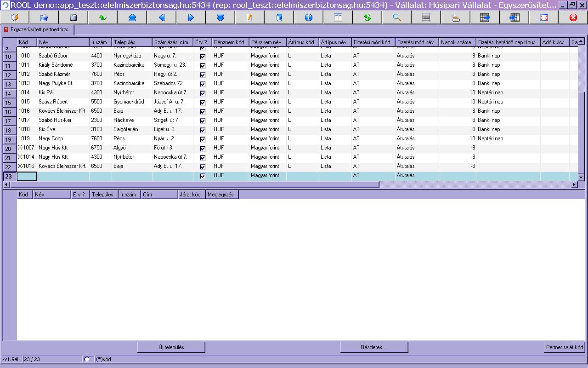Go to next record with right arrow
588x368 pixels.
pos(191,17)
